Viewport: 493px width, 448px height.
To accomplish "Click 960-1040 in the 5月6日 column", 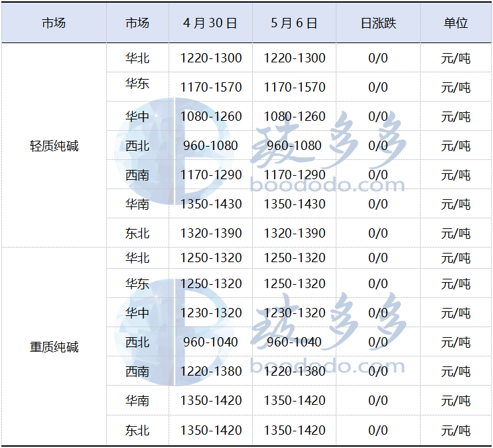I will click(295, 342).
